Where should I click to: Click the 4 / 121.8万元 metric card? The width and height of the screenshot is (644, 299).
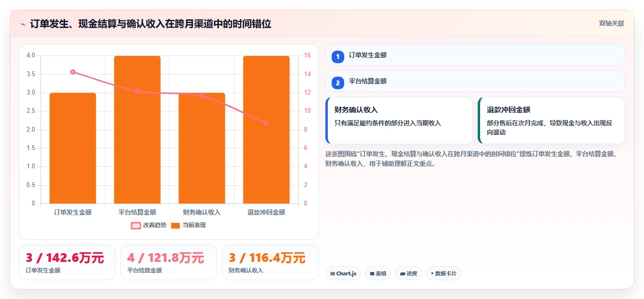[168, 262]
